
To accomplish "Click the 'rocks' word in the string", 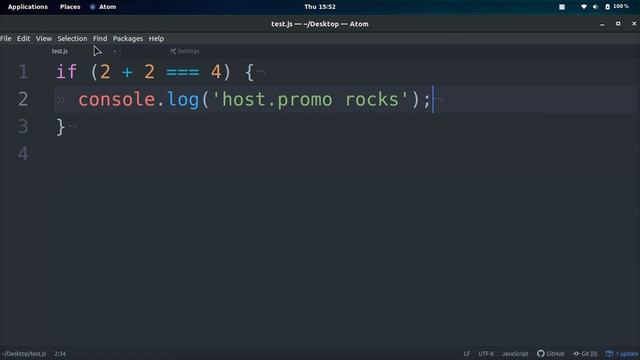I will pyautogui.click(x=372, y=100).
